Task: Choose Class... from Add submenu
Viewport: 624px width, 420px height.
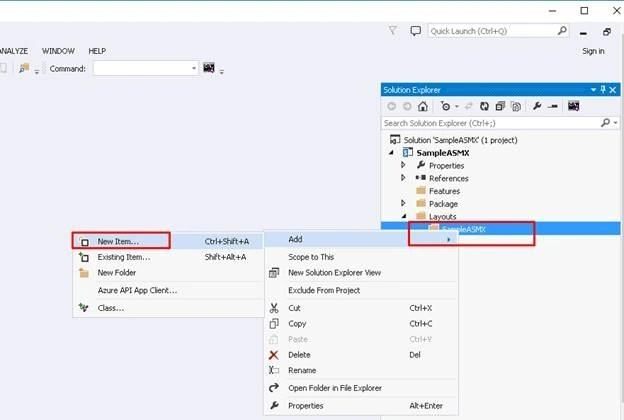Action: 168,308
